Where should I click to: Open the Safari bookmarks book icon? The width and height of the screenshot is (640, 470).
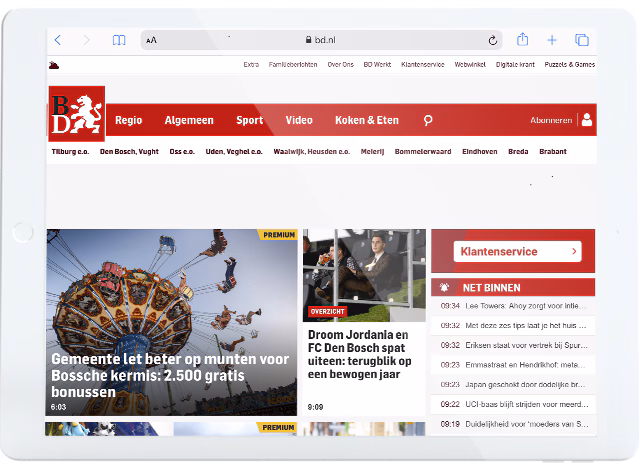tap(119, 40)
